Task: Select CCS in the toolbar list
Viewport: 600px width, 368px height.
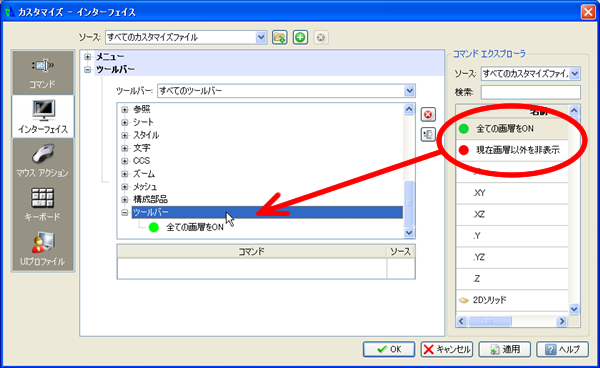Action: [141, 161]
